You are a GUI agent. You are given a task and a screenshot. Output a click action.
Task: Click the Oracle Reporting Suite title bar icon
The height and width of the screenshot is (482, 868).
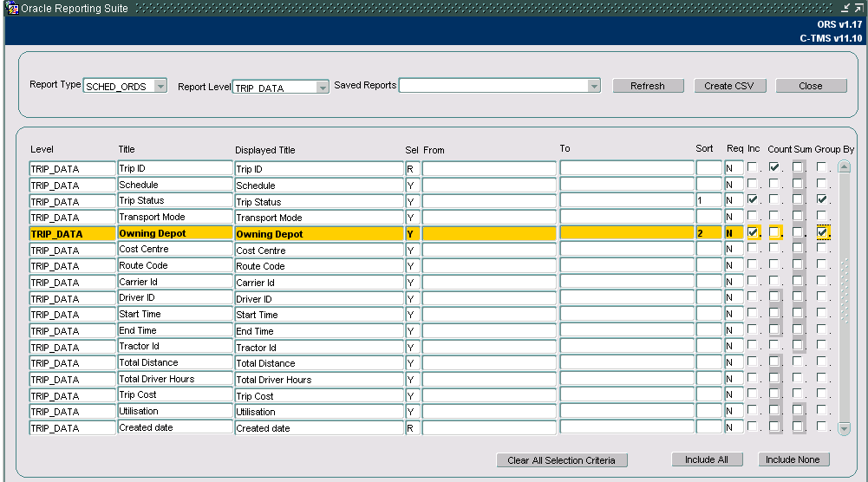click(x=12, y=9)
